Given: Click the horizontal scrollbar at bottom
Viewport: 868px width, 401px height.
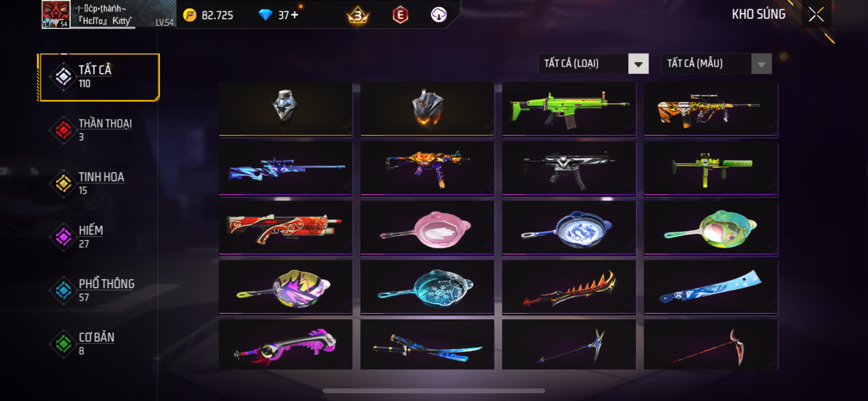Looking at the screenshot, I should [x=434, y=391].
